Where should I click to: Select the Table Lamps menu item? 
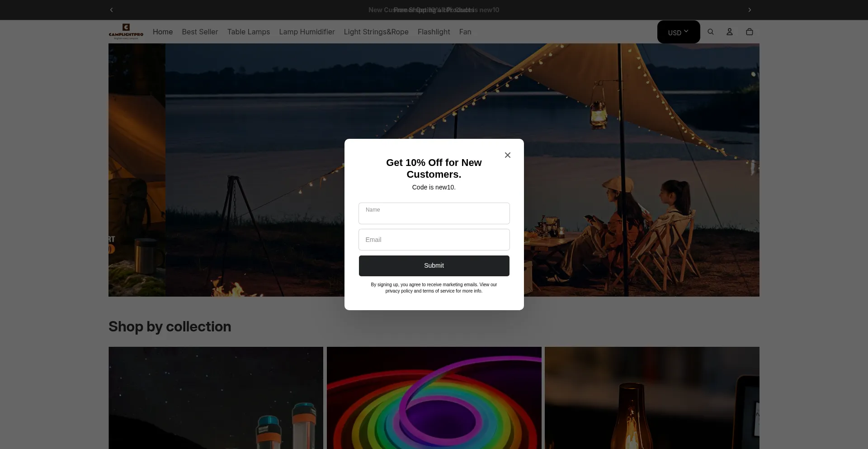[248, 32]
